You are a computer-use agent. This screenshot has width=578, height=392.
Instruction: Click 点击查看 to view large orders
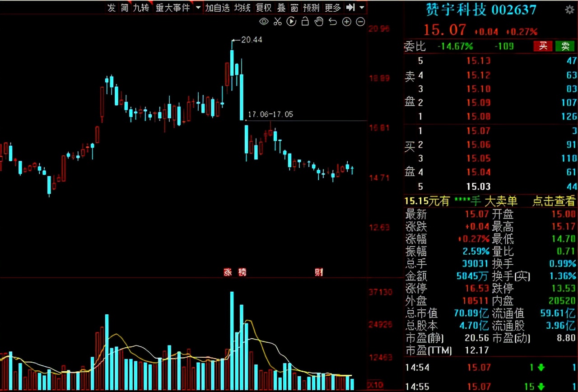click(554, 201)
